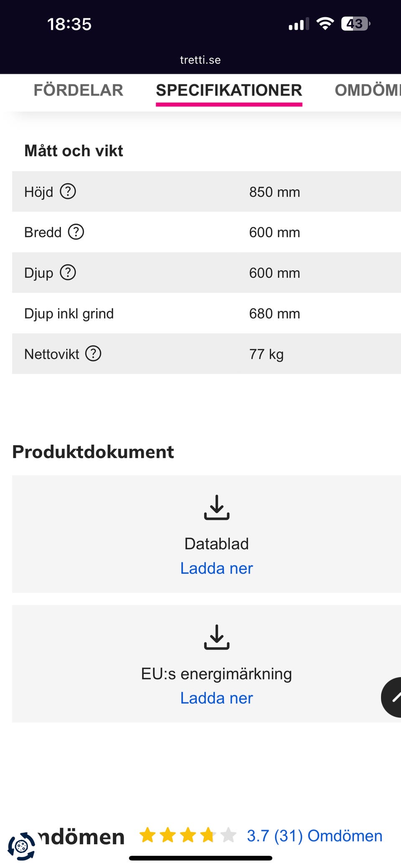Click the star rating display
This screenshot has height=868, width=401.
pos(188,836)
